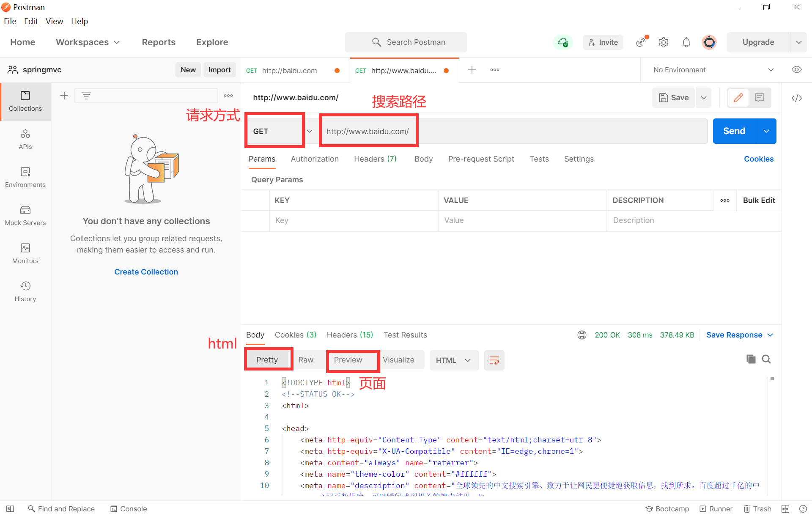The width and height of the screenshot is (812, 516).
Task: Open the response Headers (15) tab
Action: click(350, 335)
